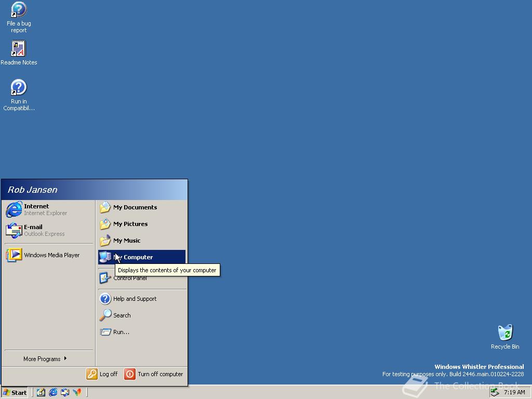Launch Windows Media Player from the Start menu
This screenshot has height=399, width=532.
(x=49, y=255)
